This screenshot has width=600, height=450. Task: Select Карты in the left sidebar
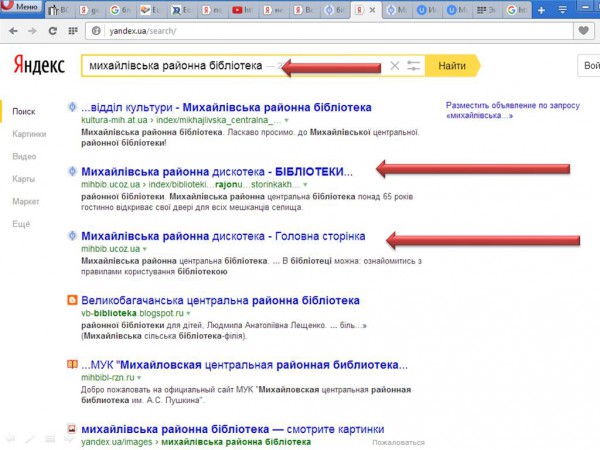(x=23, y=179)
